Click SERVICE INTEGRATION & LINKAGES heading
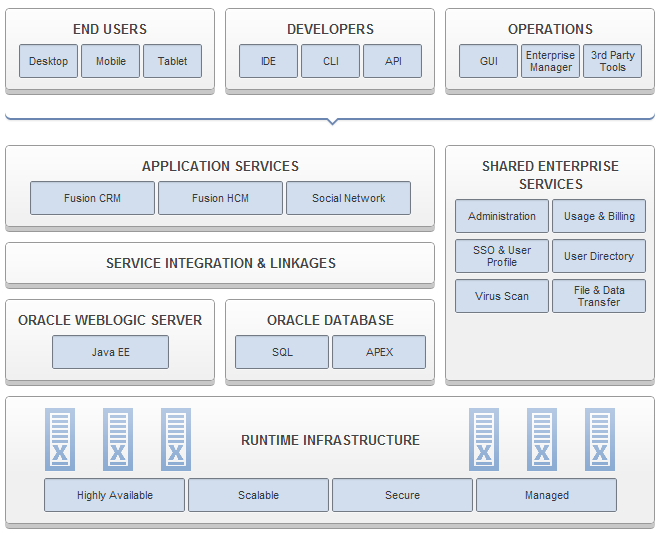The height and width of the screenshot is (534, 664). coord(221,263)
